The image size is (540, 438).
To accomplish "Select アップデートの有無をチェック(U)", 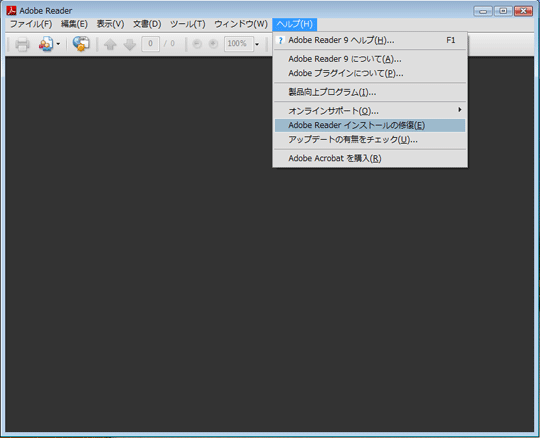I will click(370, 139).
